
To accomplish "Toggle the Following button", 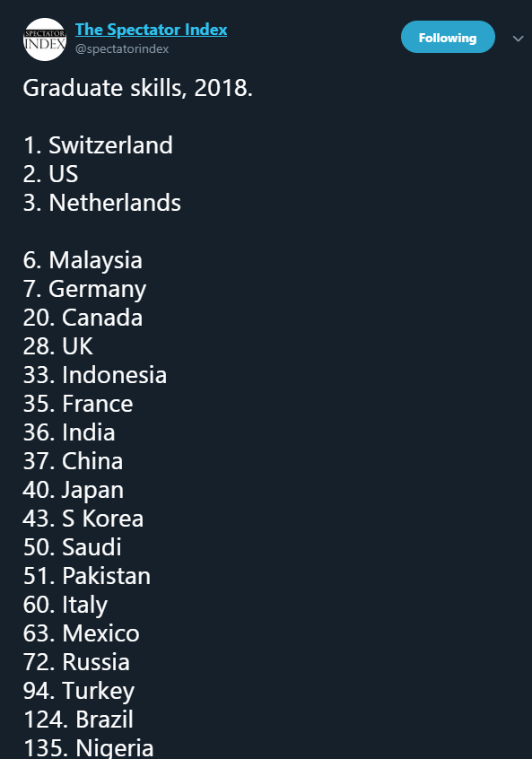I will (x=448, y=38).
